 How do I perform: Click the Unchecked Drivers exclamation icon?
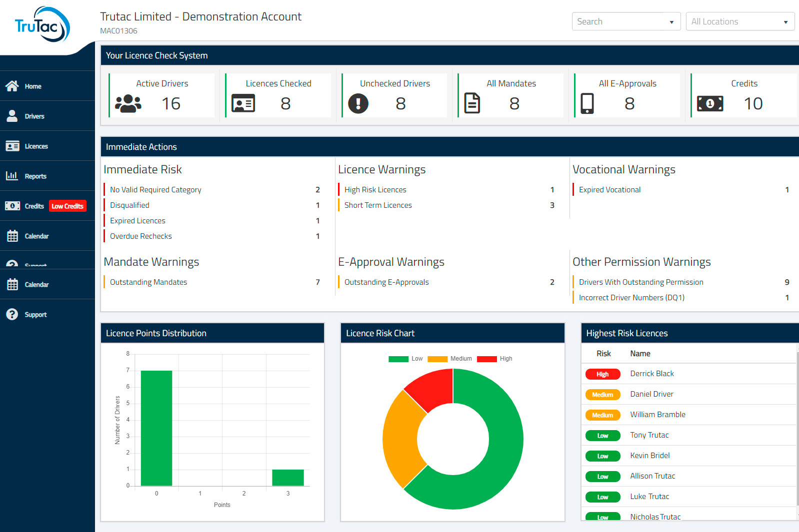pyautogui.click(x=358, y=103)
